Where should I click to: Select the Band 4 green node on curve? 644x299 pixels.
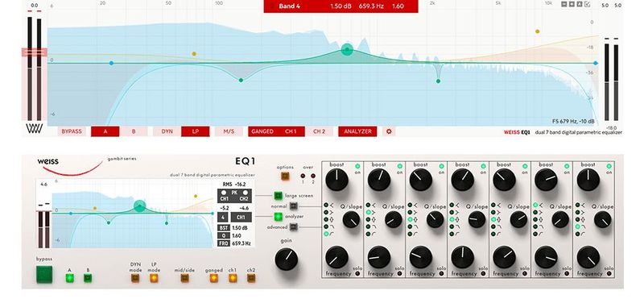pyautogui.click(x=347, y=50)
